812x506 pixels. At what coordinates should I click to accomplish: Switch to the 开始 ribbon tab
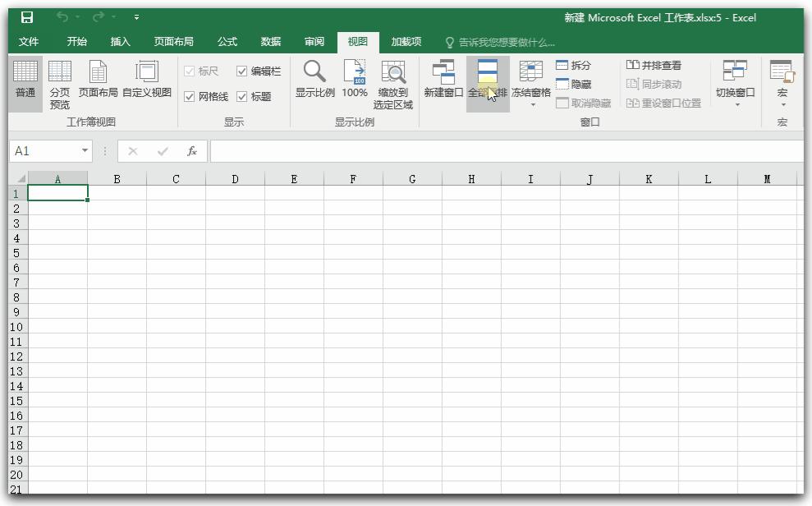[x=76, y=41]
